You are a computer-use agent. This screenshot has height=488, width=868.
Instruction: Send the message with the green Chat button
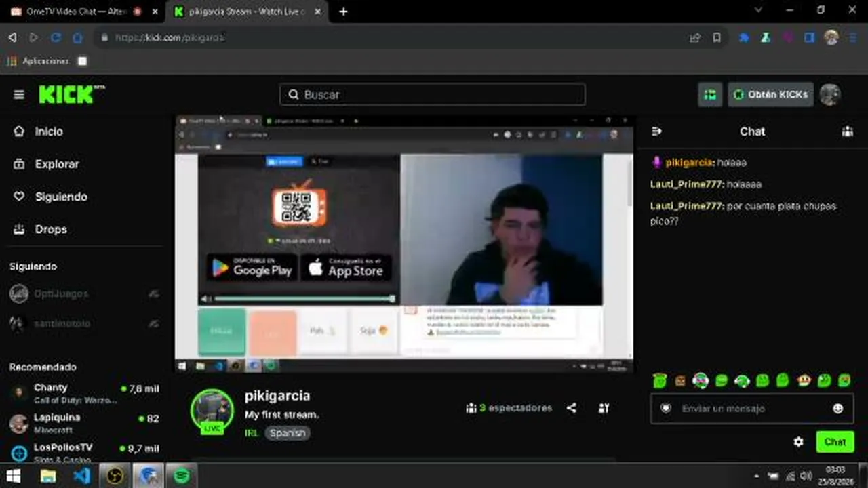point(835,442)
